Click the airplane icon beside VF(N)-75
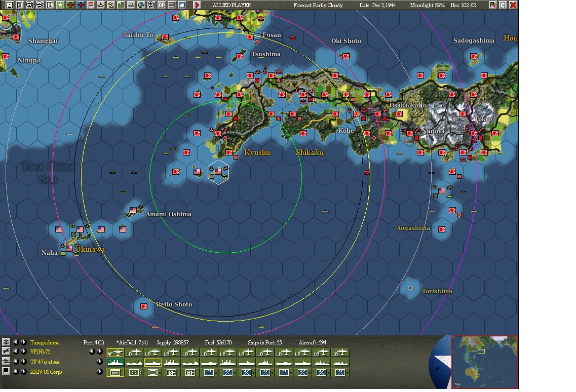 [6, 351]
